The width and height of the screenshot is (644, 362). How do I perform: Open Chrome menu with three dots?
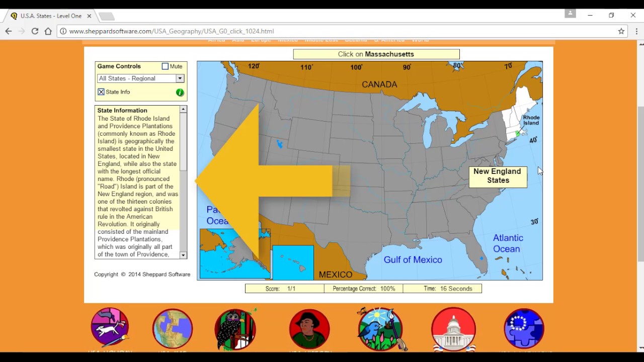tap(636, 31)
